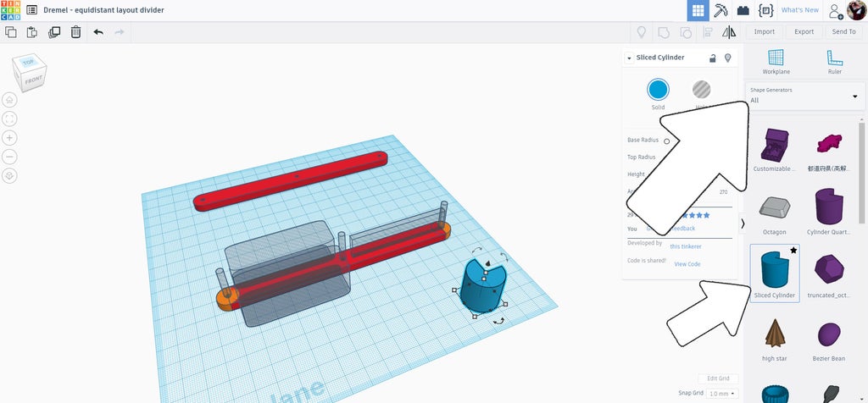Click the Ungroup shapes icon
The height and width of the screenshot is (403, 868).
click(685, 32)
